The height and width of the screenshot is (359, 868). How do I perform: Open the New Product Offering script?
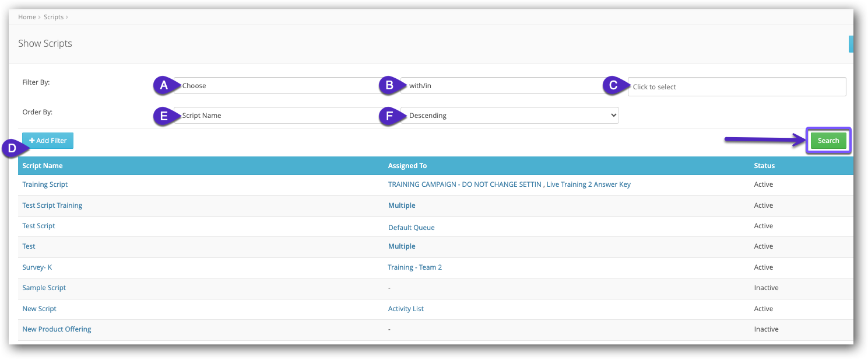[x=57, y=329]
